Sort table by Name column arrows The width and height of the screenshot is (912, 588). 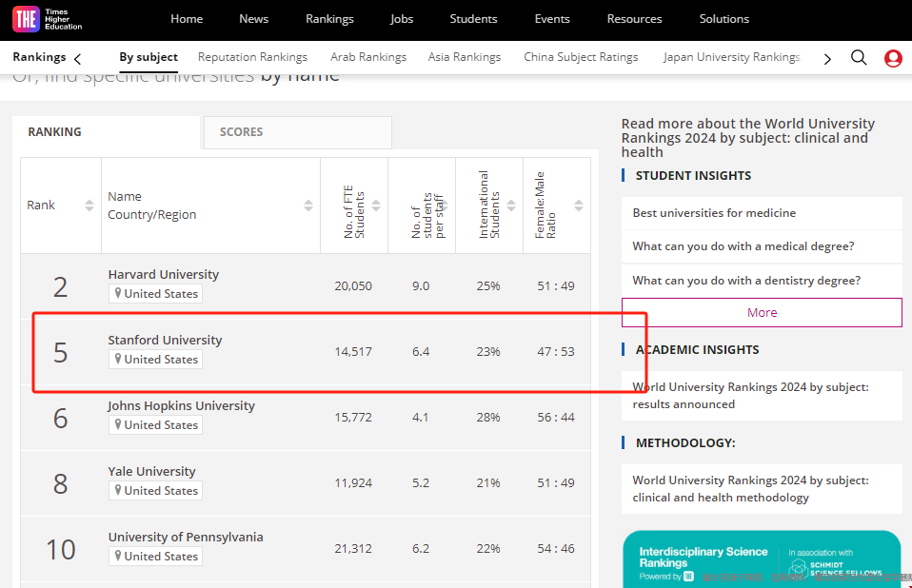(x=308, y=206)
